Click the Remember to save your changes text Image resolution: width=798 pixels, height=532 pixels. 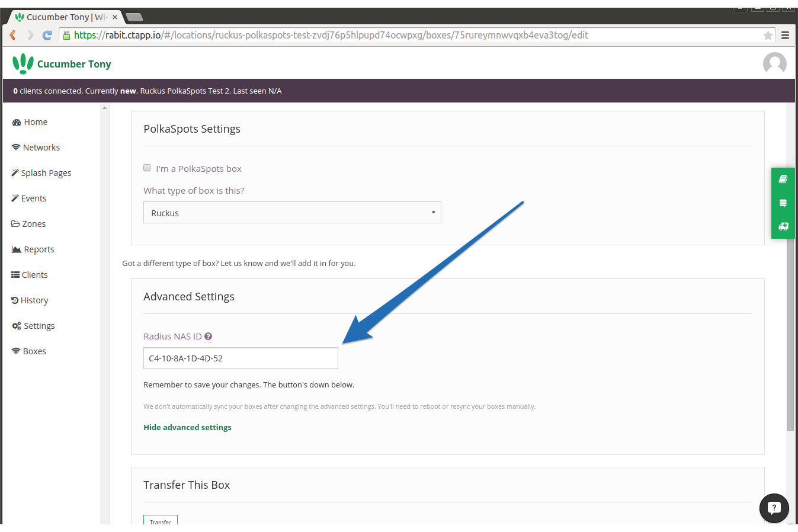click(x=249, y=384)
